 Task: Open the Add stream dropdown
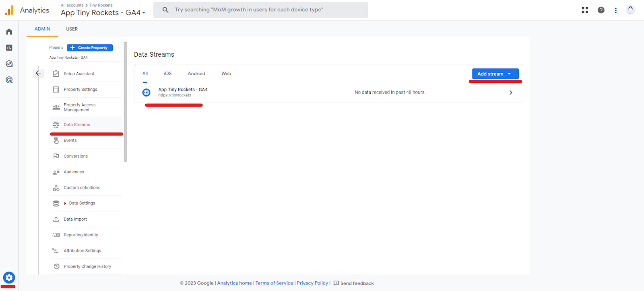495,74
